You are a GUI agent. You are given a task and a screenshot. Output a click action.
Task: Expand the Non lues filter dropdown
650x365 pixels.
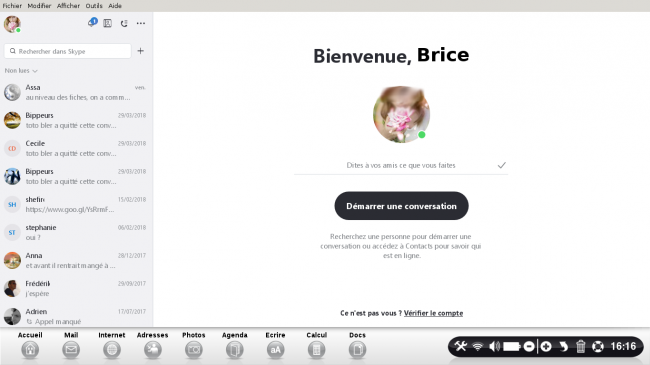click(21, 71)
